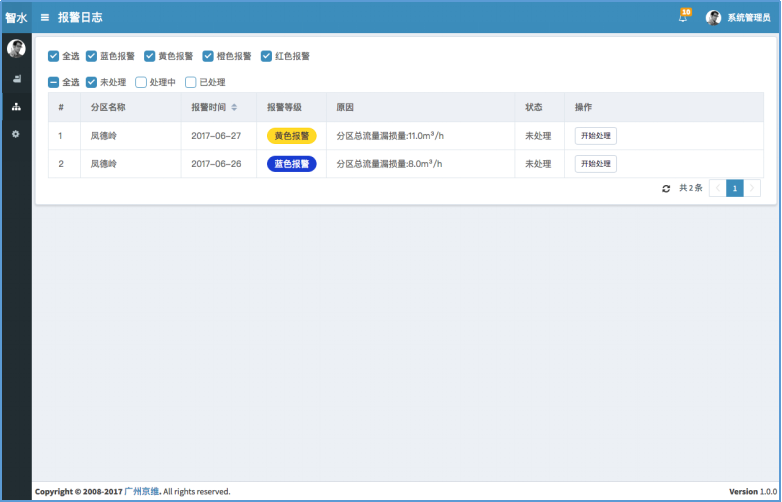Screen dimensions: 782x502
Task: Open the notification bell with 10 alerts
Action: pyautogui.click(x=683, y=18)
